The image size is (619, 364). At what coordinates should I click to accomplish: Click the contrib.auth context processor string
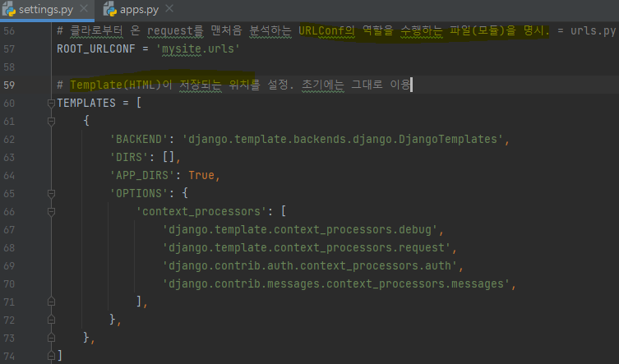click(310, 265)
